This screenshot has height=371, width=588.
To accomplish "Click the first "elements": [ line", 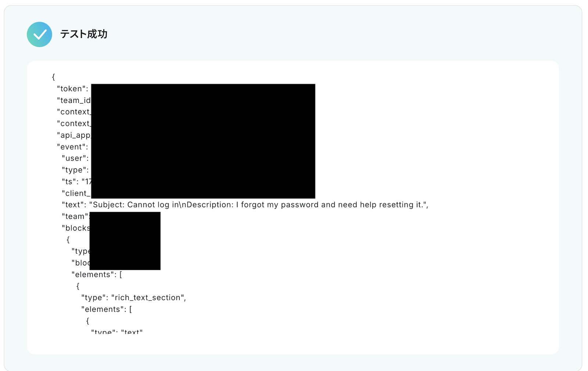I will point(97,275).
